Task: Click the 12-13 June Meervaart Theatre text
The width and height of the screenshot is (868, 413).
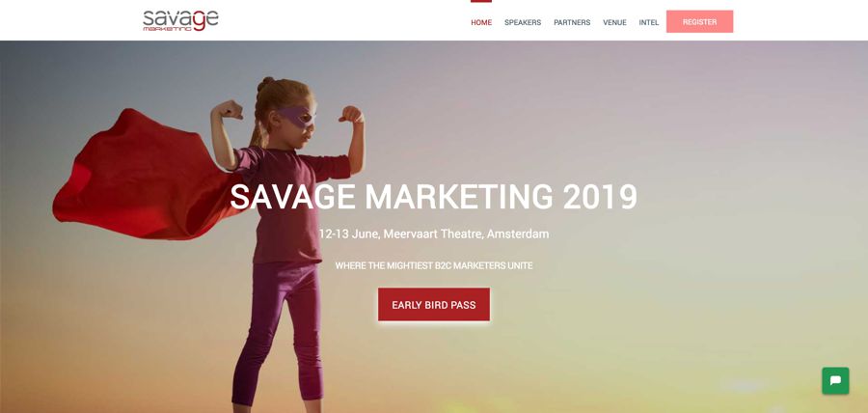Action: [x=433, y=234]
